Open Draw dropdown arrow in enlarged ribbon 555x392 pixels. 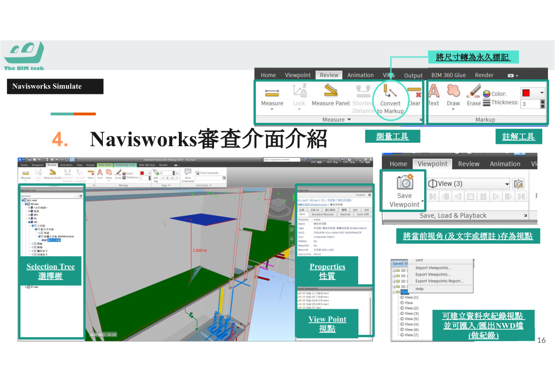tap(453, 109)
